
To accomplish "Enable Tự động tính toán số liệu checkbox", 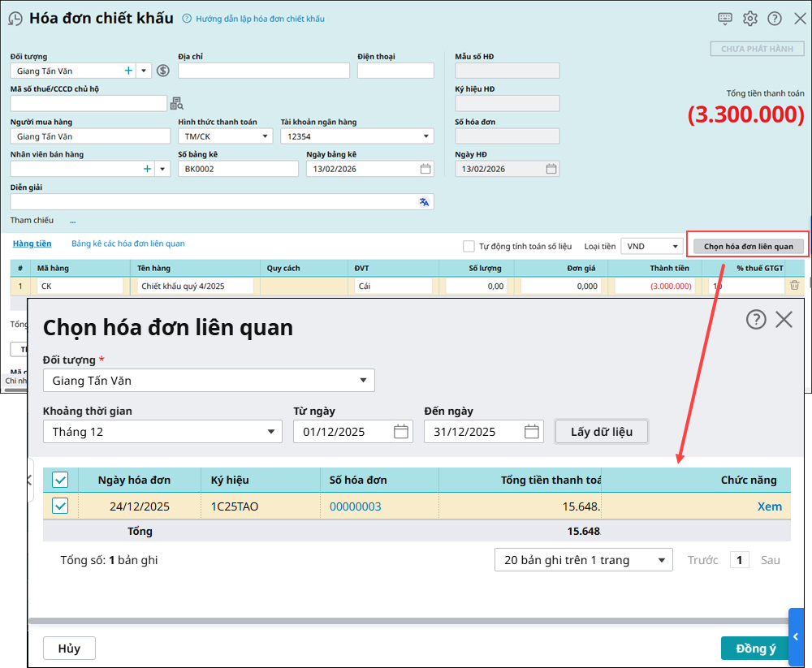I will [x=469, y=246].
